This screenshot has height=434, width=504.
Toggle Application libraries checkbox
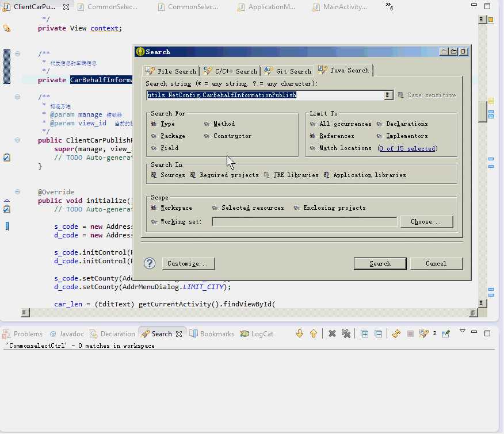365,175
